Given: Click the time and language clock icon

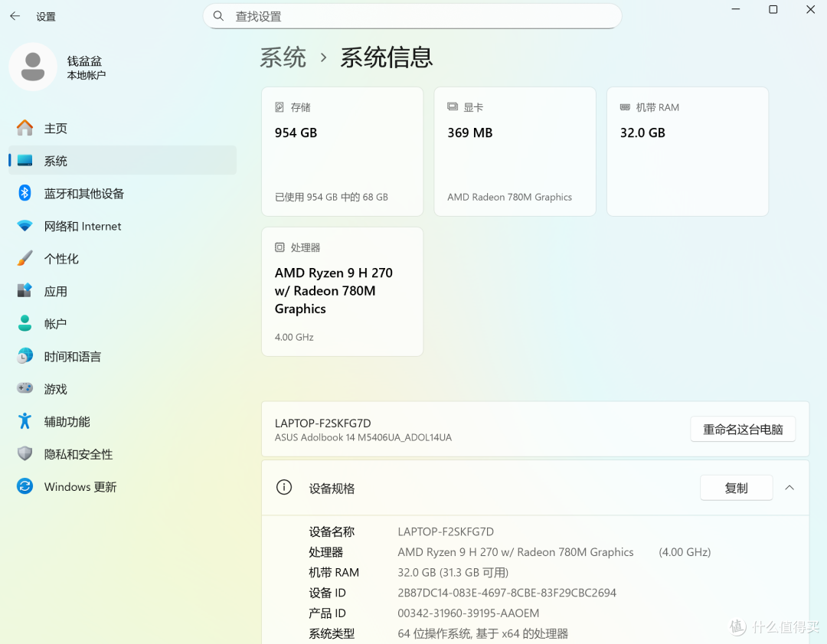Looking at the screenshot, I should (x=25, y=356).
